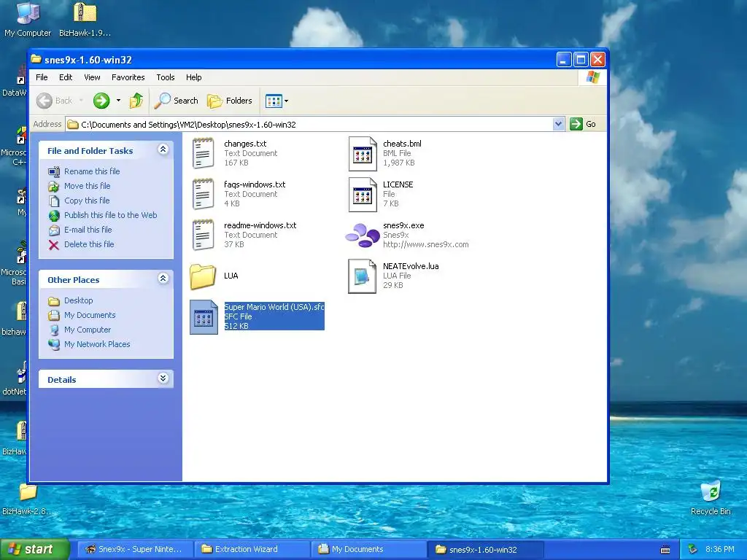Click Copy this file link
The width and height of the screenshot is (747, 560).
point(87,201)
